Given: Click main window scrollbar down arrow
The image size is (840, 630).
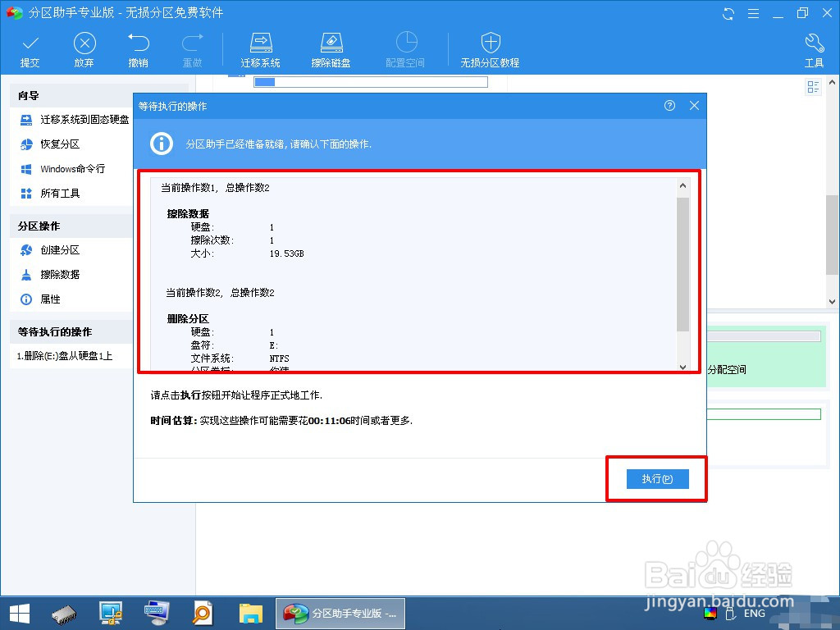Looking at the screenshot, I should click(x=832, y=302).
